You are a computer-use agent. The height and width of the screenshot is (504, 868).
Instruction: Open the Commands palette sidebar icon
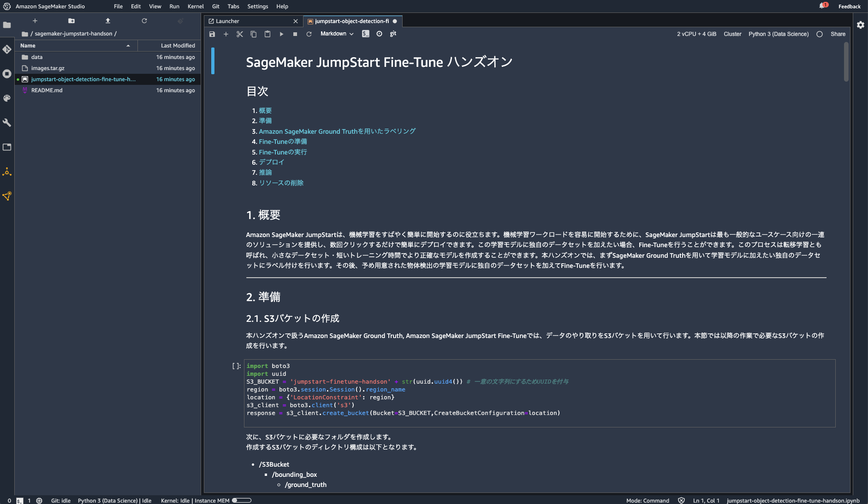coord(7,98)
